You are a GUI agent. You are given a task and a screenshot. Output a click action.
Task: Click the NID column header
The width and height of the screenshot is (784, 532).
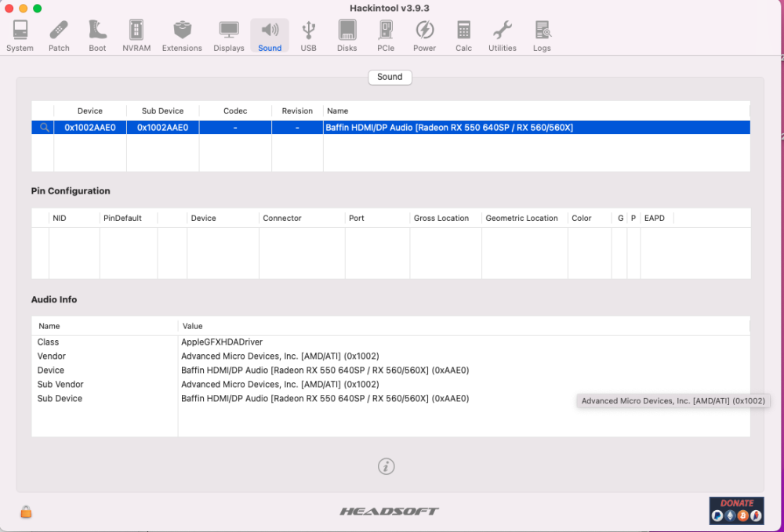coord(74,219)
